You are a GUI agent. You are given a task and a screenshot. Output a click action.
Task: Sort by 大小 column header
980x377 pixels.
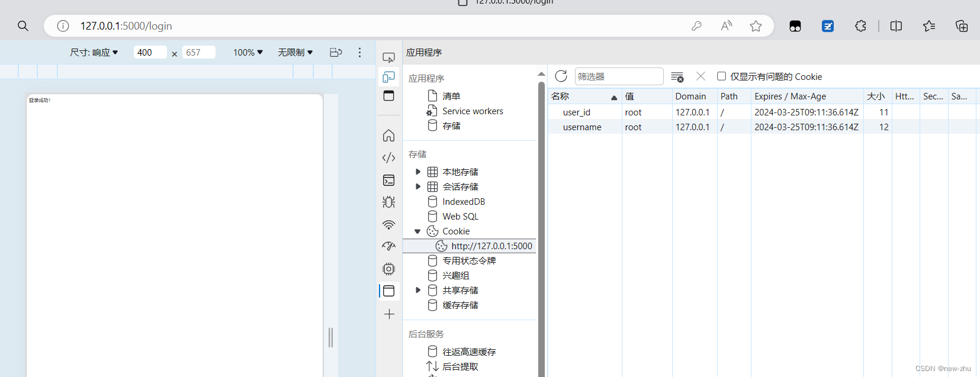point(878,96)
